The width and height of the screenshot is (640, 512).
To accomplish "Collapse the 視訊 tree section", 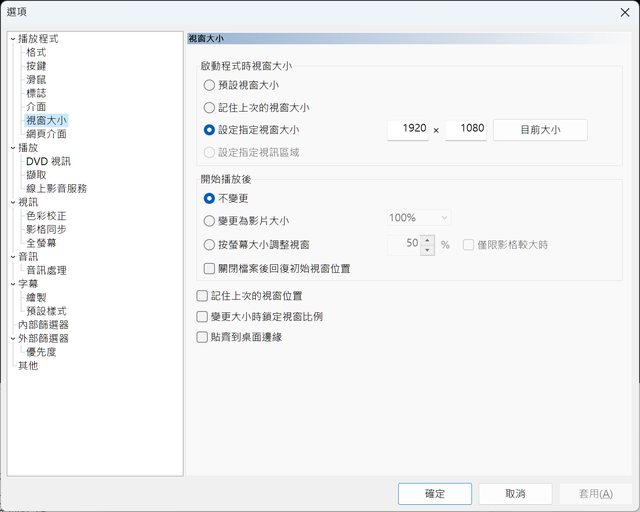I will (x=13, y=202).
